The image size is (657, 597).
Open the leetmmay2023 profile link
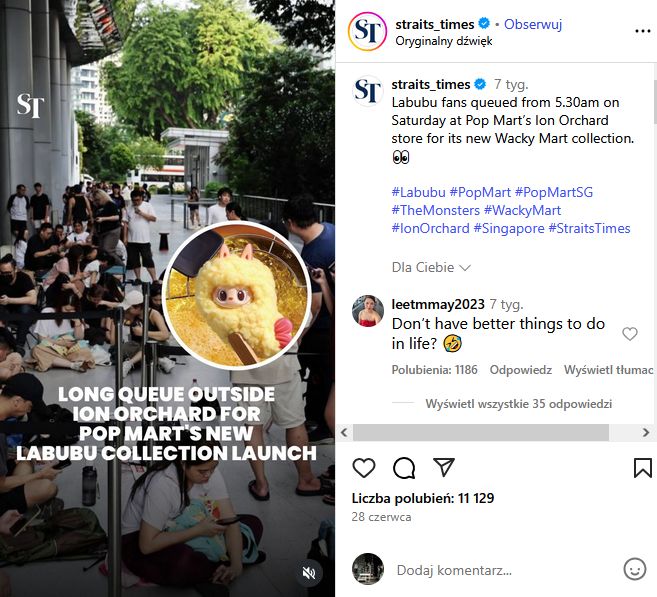[x=438, y=304]
